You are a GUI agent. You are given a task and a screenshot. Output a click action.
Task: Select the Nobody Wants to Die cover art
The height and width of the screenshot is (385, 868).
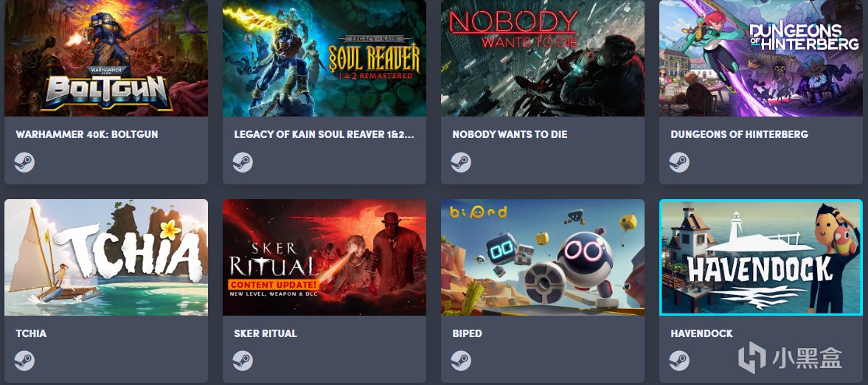click(543, 58)
